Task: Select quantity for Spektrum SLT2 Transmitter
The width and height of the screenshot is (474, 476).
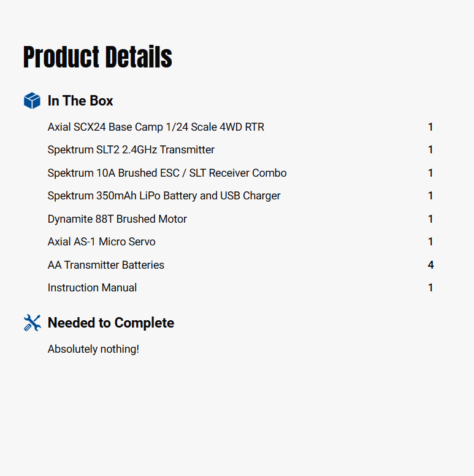Action: (430, 150)
